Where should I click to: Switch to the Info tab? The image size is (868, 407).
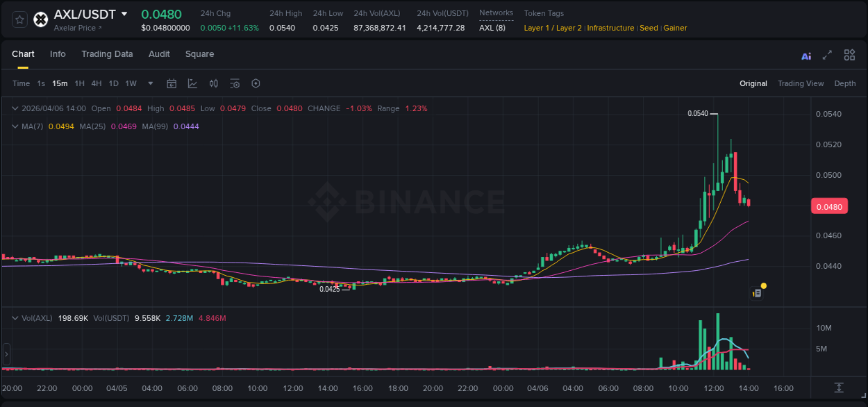point(58,54)
